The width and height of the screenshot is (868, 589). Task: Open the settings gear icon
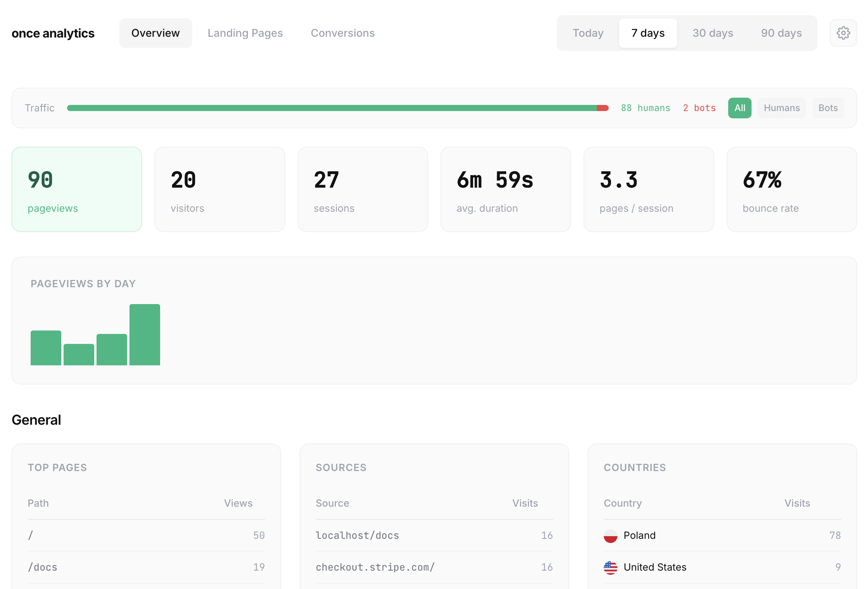[843, 33]
